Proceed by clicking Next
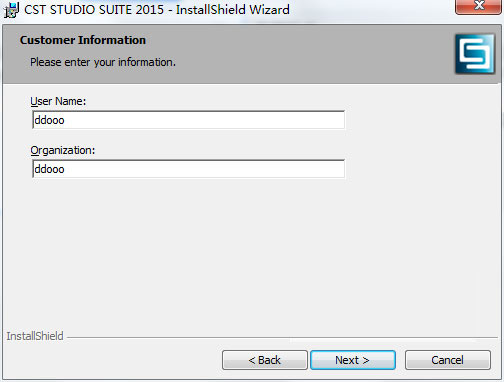This screenshot has height=382, width=504. click(353, 360)
